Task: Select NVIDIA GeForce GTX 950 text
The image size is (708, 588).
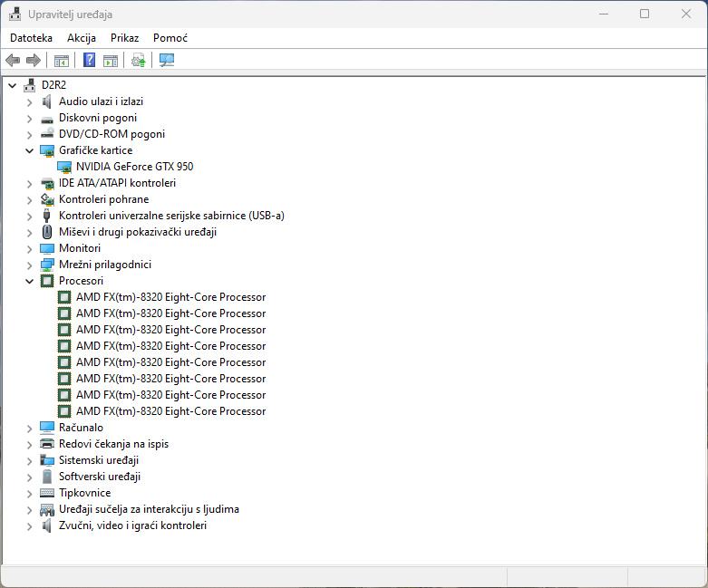Action: pyautogui.click(x=134, y=167)
